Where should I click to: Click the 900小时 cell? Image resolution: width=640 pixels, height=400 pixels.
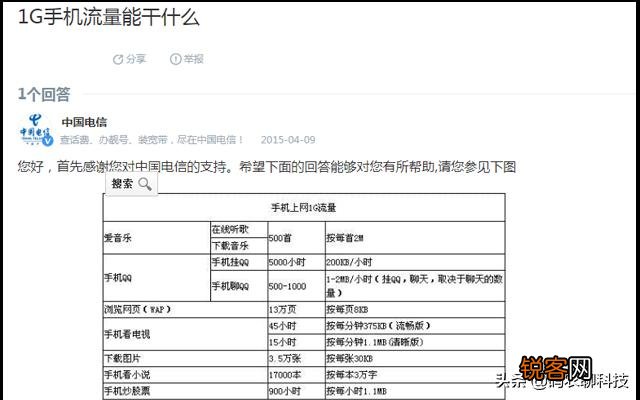(x=296, y=391)
